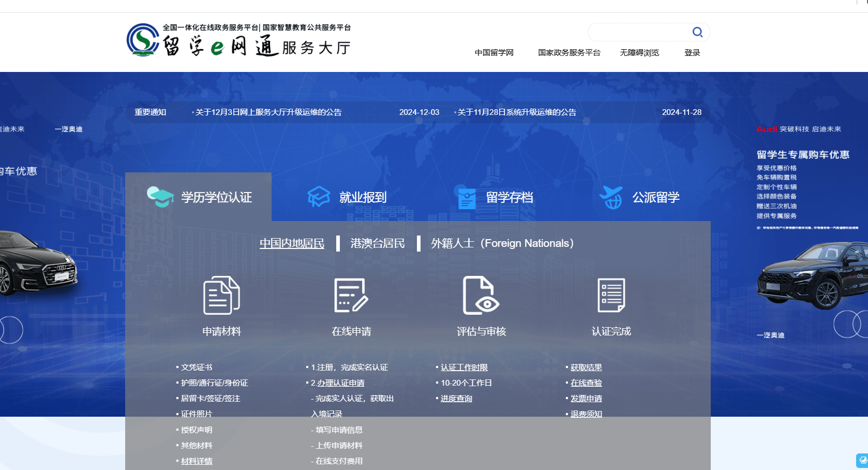868x470 pixels.
Task: Click the 认证完成 checklist icon
Action: [611, 296]
